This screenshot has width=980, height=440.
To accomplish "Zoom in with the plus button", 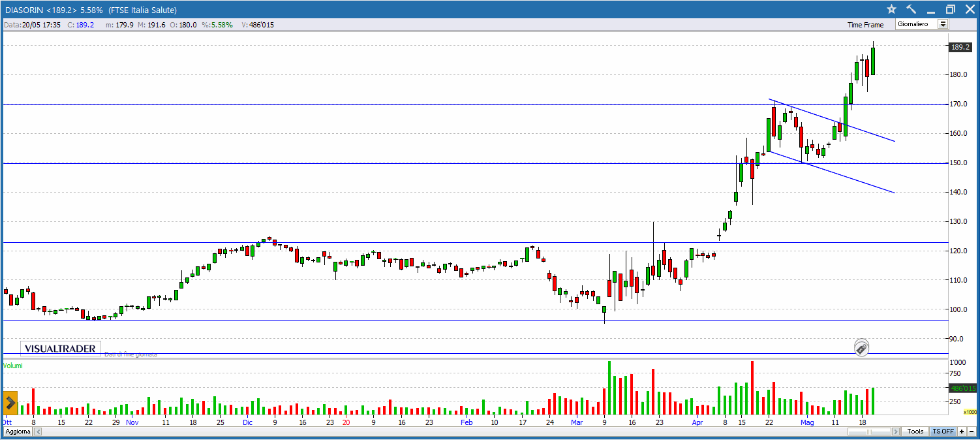I will click(x=961, y=432).
